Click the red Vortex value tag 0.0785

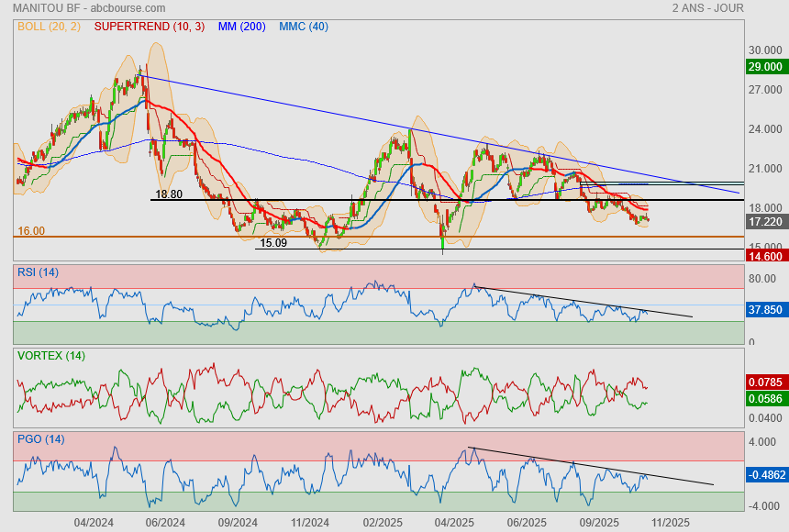[x=765, y=381]
